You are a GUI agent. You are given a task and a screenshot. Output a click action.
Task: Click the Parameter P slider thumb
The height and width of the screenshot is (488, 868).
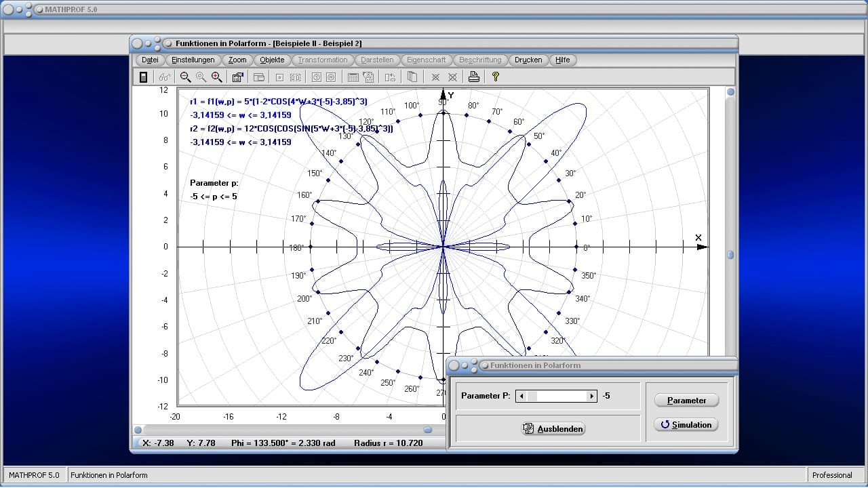[532, 396]
